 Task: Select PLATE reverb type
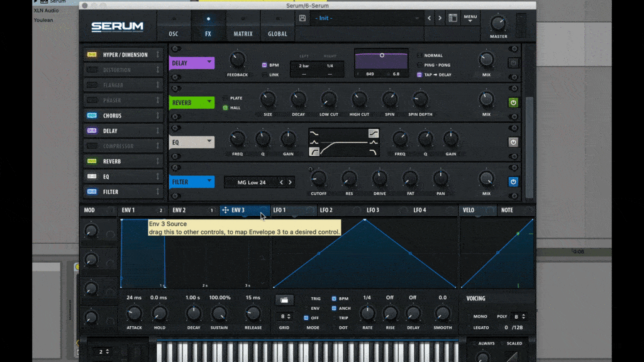225,98
